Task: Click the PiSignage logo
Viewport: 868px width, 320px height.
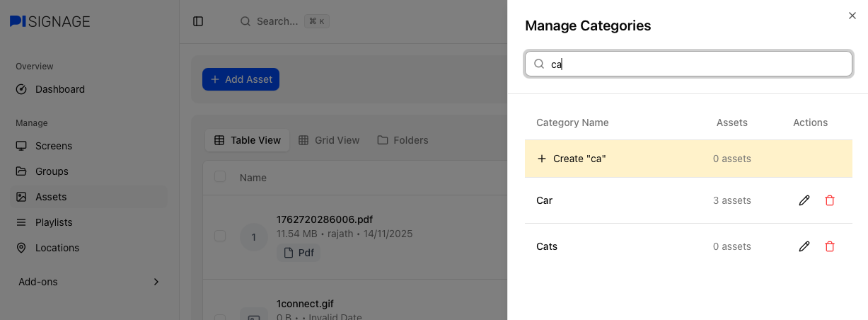Action: coord(50,21)
